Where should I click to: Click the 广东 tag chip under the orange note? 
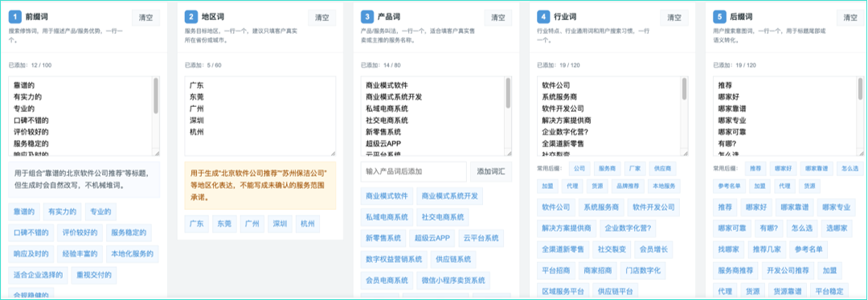(197, 224)
